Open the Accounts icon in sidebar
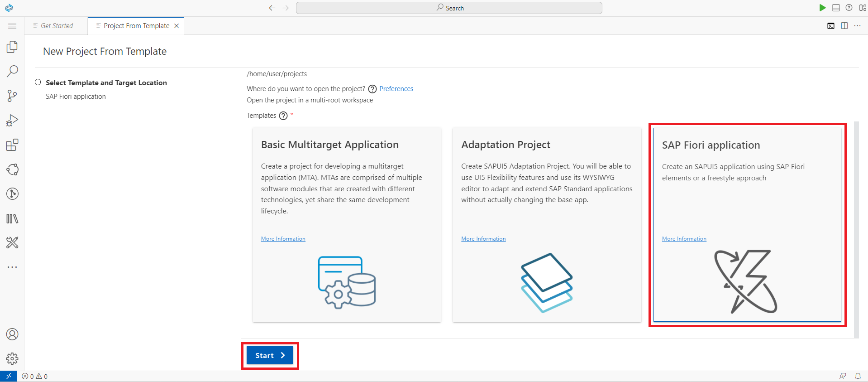The width and height of the screenshot is (868, 382). 12,334
